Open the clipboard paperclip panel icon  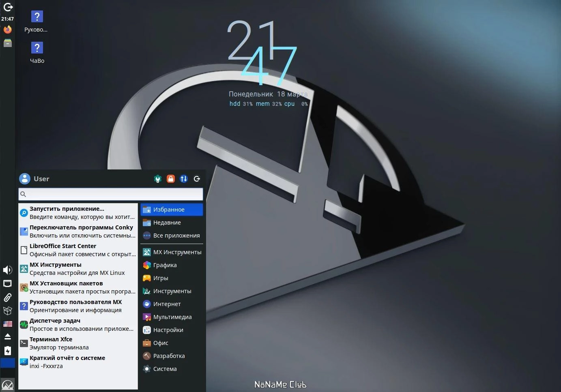click(x=8, y=298)
